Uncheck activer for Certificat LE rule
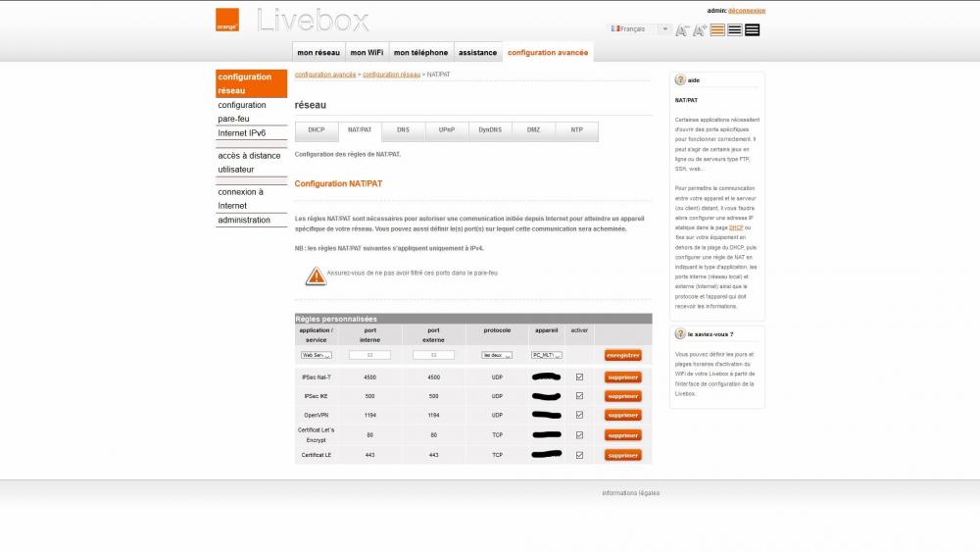This screenshot has height=552, width=980. (579, 455)
